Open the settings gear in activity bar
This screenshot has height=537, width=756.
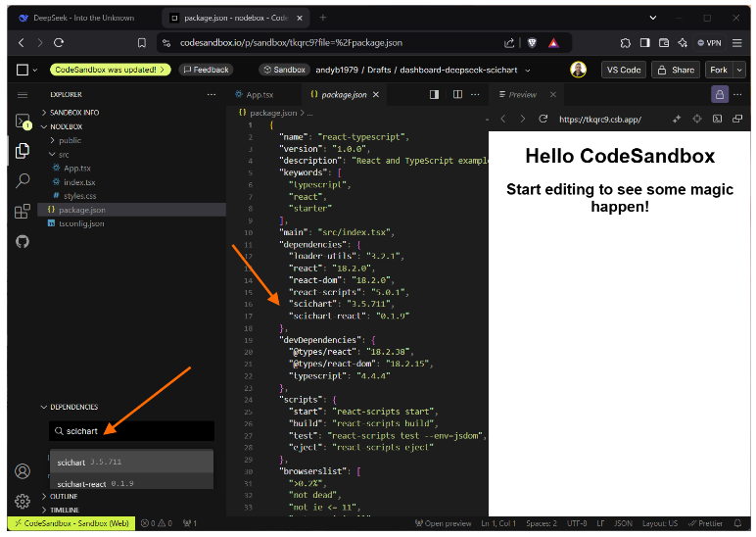(x=23, y=502)
